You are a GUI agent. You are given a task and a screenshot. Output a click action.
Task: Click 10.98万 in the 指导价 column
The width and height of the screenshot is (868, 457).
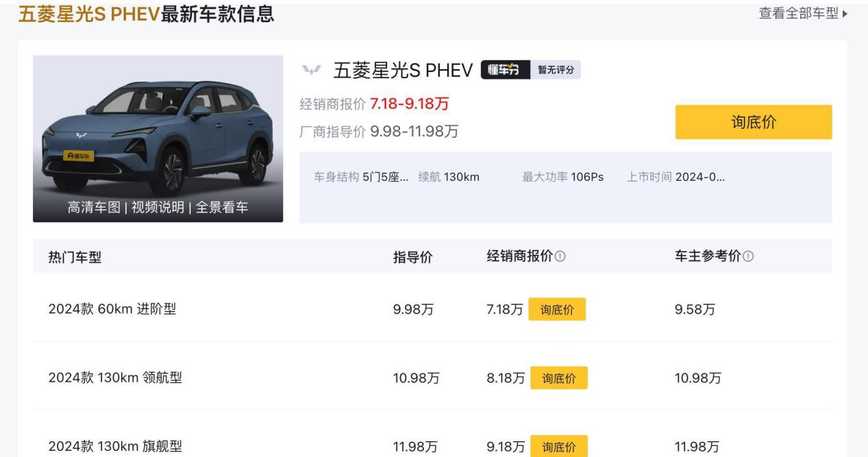coord(416,378)
